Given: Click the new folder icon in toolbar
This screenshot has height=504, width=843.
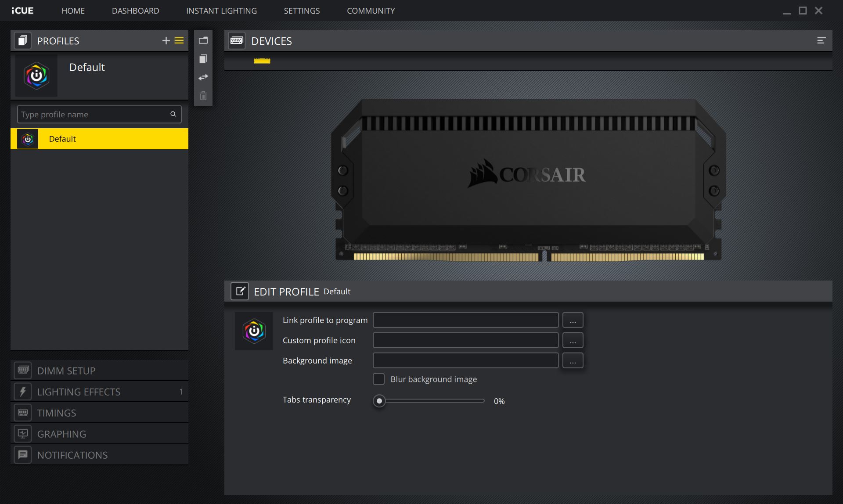Looking at the screenshot, I should click(203, 41).
